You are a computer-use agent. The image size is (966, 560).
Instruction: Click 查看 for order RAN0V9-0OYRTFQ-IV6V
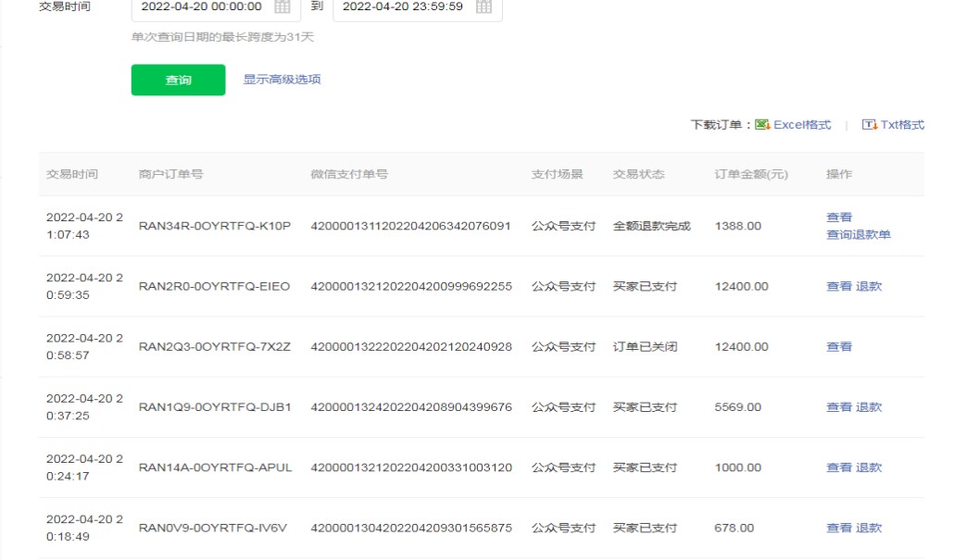tap(839, 529)
